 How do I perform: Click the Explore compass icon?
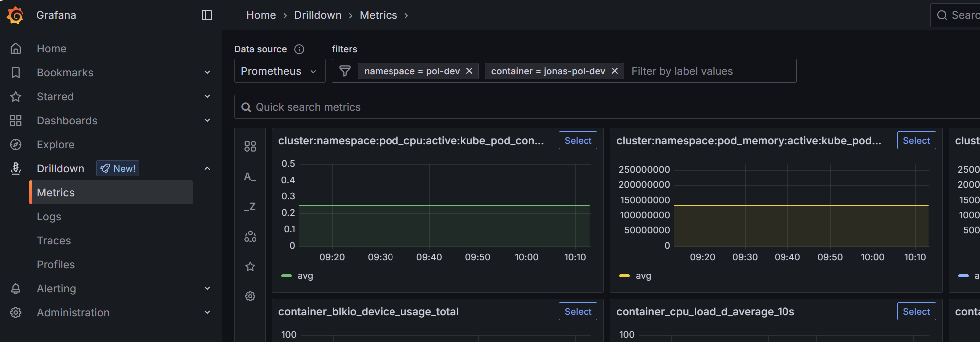[x=16, y=145]
